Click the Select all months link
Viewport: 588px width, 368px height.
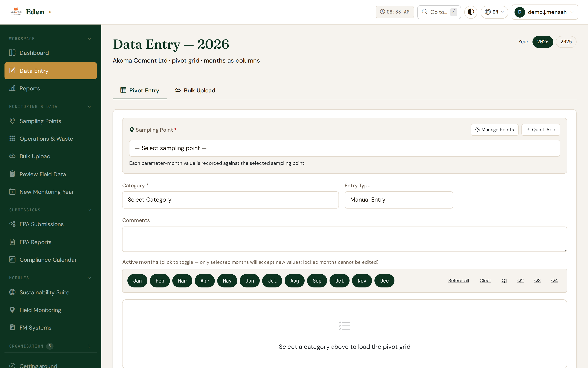(x=459, y=281)
